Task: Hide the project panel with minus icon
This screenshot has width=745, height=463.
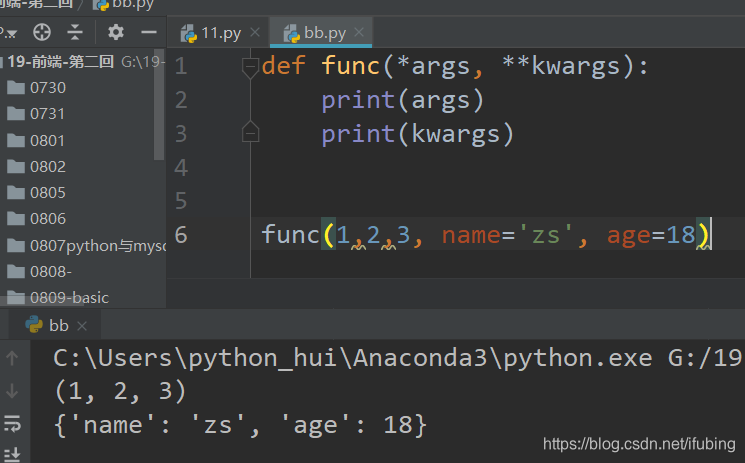Action: (149, 32)
